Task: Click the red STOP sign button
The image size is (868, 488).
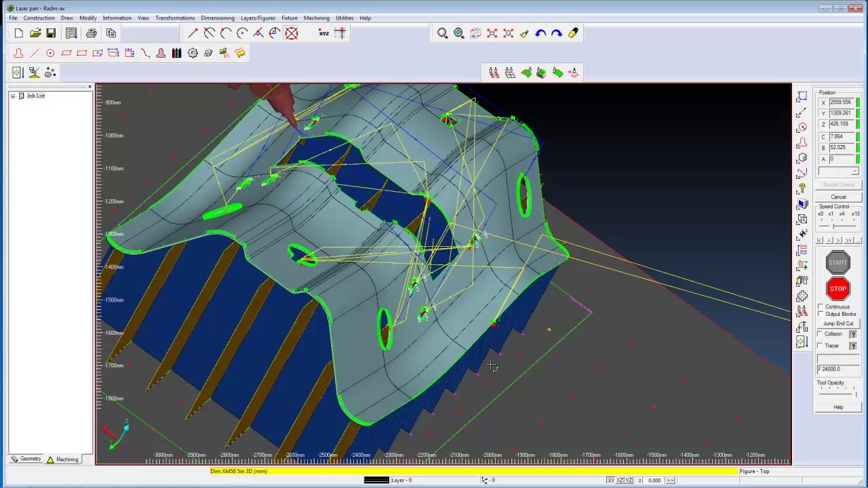Action: 838,289
